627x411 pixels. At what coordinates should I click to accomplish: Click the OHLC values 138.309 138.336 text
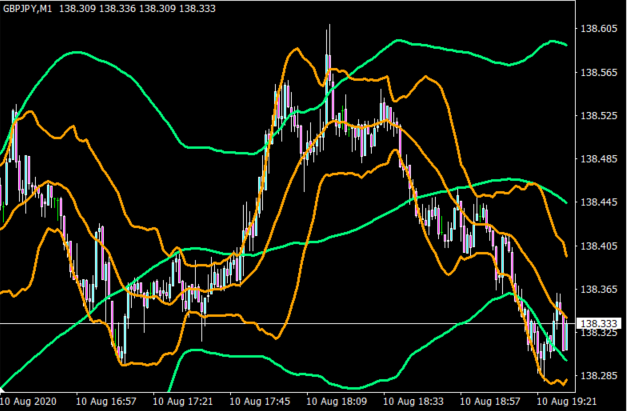pyautogui.click(x=98, y=8)
